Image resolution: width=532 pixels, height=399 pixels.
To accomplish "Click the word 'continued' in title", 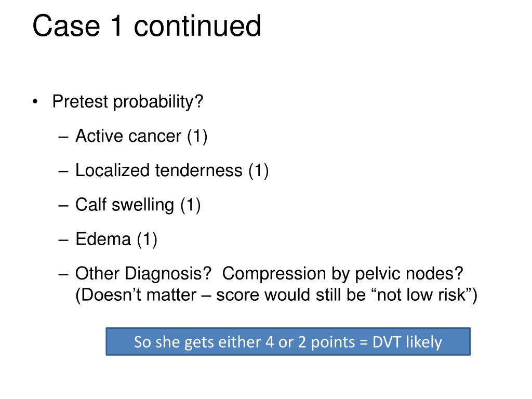I will [x=197, y=26].
